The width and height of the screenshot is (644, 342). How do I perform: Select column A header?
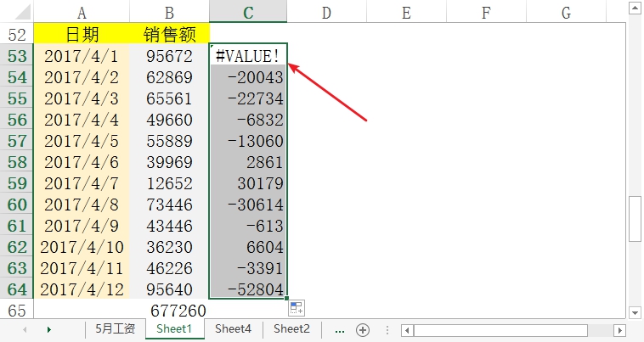pos(82,12)
